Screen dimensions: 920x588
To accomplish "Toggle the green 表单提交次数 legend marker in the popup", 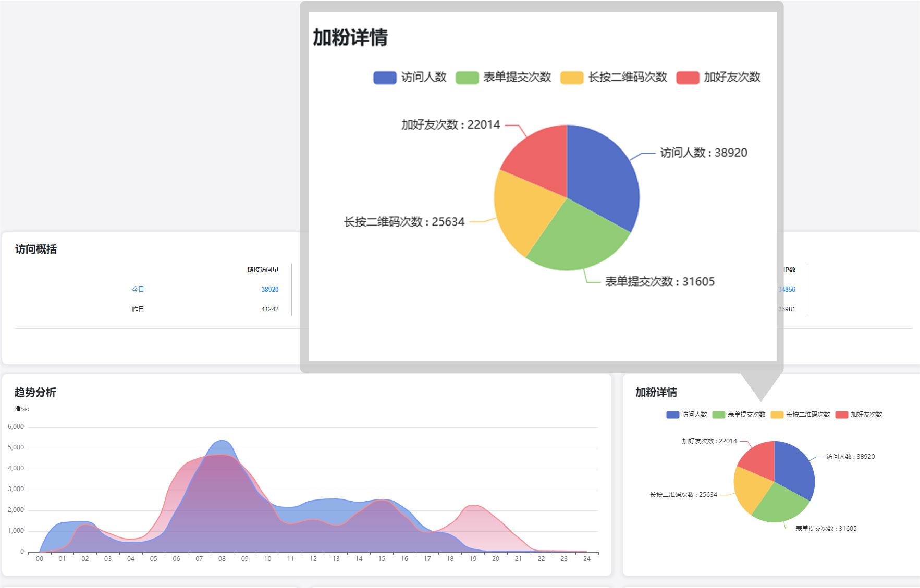I will [467, 77].
